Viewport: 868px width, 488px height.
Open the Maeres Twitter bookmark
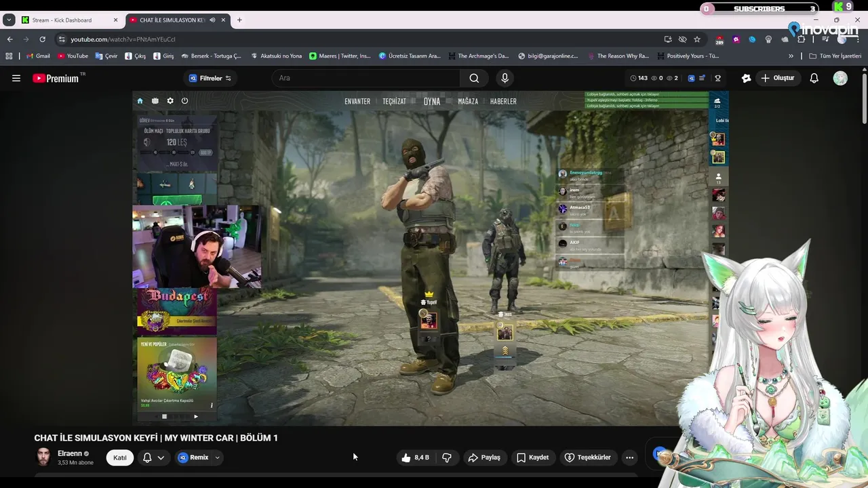(x=340, y=56)
